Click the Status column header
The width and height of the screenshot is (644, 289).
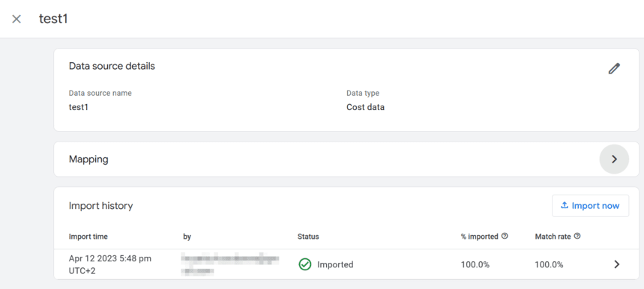point(308,237)
